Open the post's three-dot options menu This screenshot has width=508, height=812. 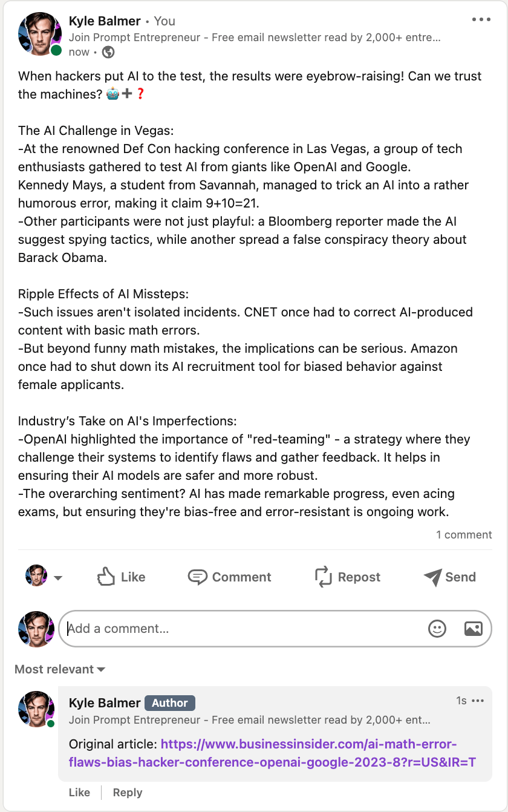481,20
